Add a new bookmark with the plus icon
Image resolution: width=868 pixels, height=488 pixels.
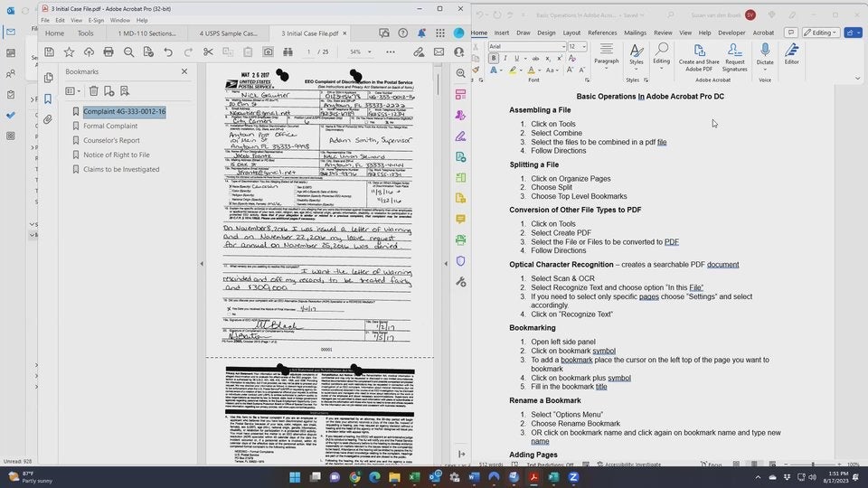[109, 90]
